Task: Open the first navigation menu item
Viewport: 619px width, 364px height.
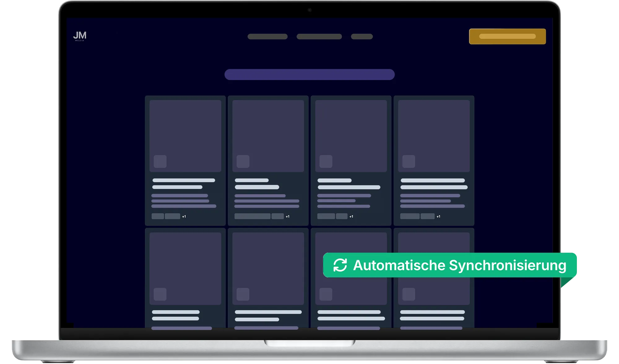Action: click(x=267, y=36)
